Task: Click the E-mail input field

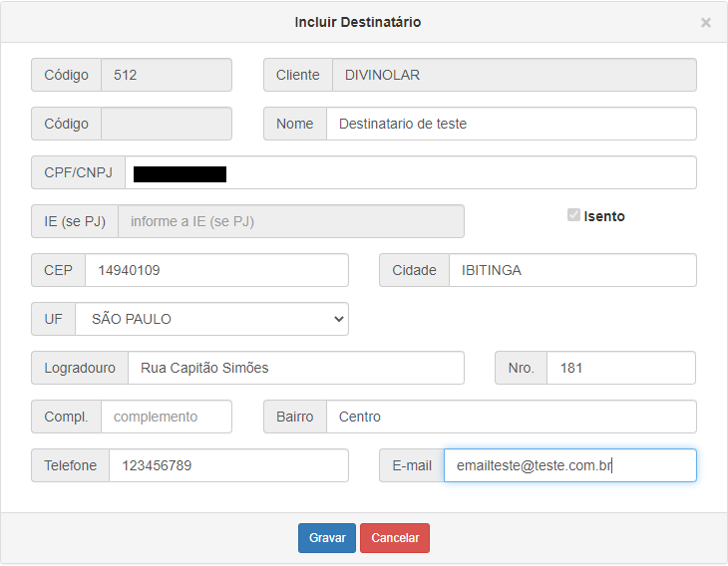Action: (569, 465)
